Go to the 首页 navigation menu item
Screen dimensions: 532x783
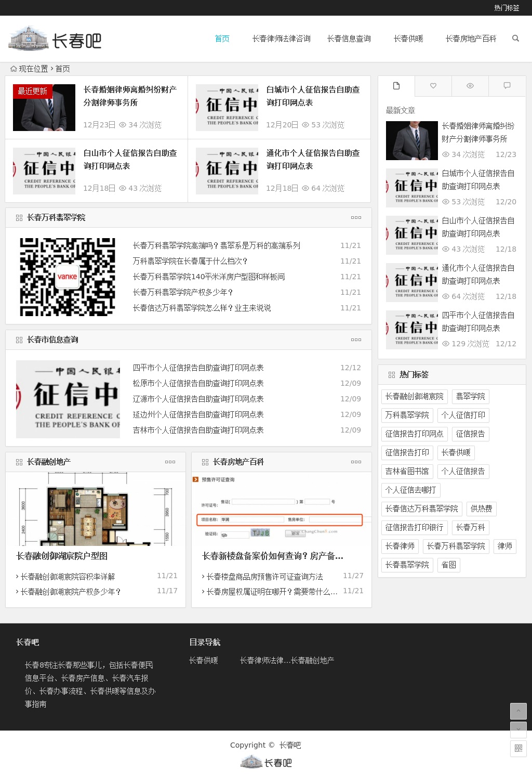222,39
